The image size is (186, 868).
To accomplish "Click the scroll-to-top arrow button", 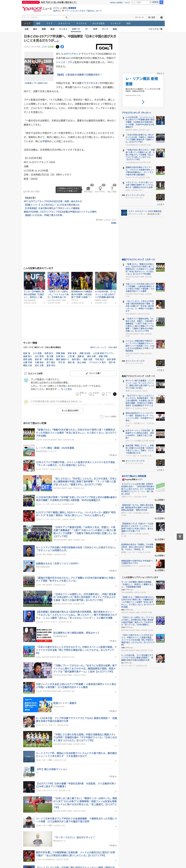I will click(180, 536).
